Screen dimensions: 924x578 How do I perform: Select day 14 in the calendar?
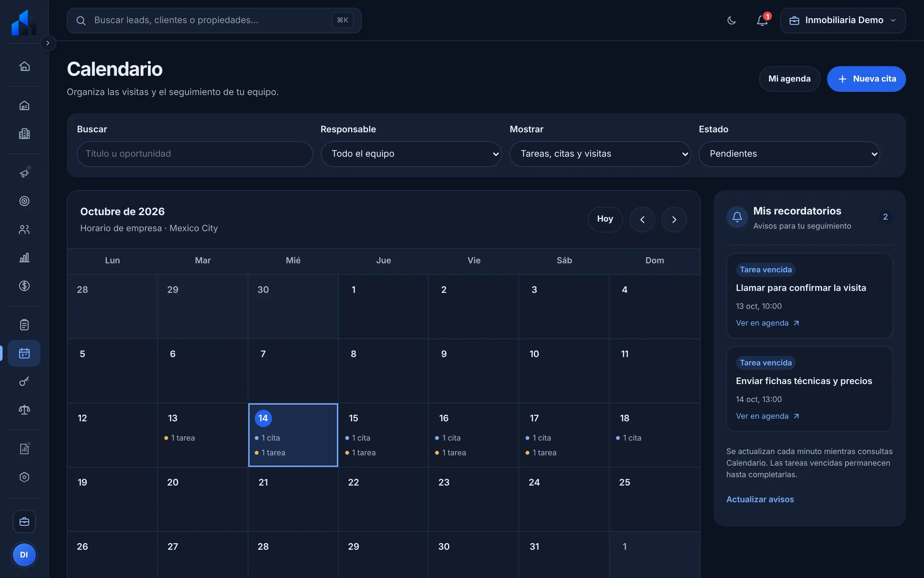click(293, 435)
